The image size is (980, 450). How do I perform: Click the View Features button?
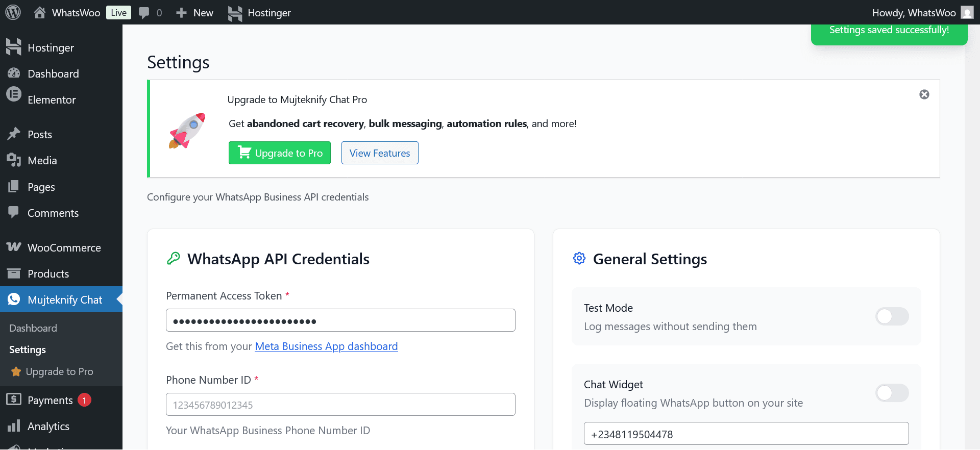[380, 153]
